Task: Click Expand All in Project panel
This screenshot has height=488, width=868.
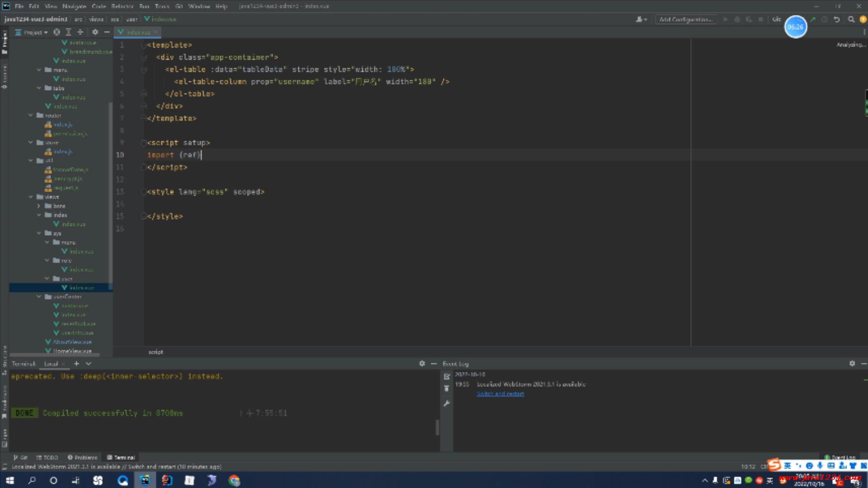Action: (68, 32)
